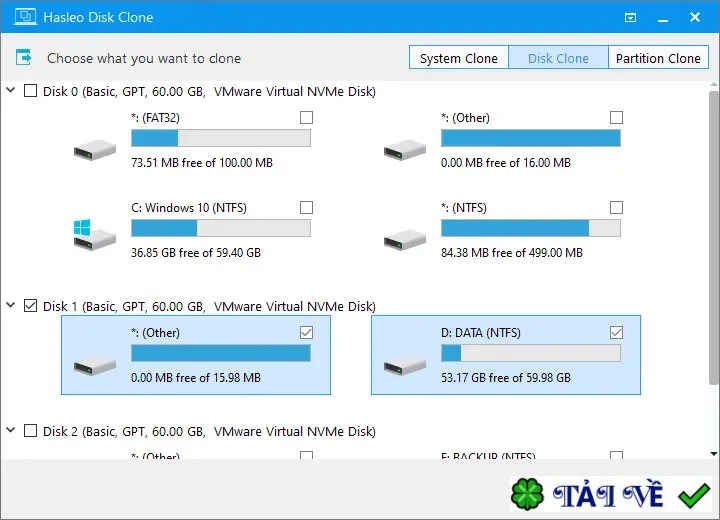Tick the 499.00 MB NTFS partition checkbox
720x520 pixels.
tap(616, 208)
